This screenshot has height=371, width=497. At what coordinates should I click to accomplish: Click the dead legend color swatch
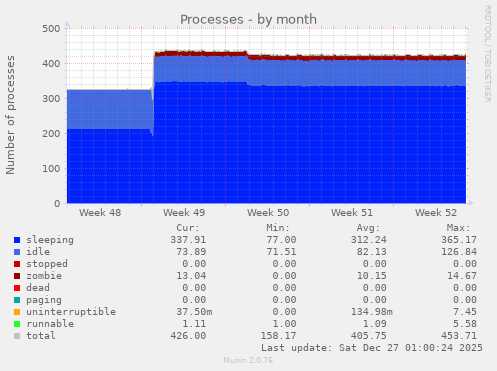[x=17, y=288]
